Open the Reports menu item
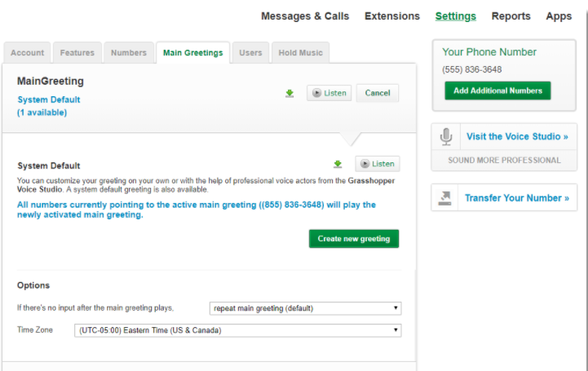The height and width of the screenshot is (371, 588). [x=511, y=16]
